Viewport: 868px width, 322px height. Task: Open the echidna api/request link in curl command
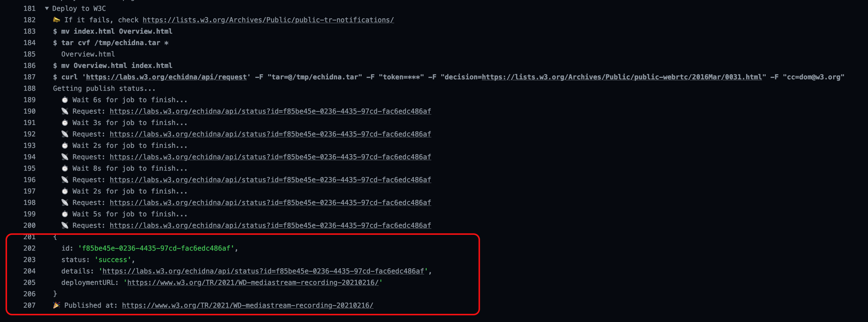[x=166, y=77]
